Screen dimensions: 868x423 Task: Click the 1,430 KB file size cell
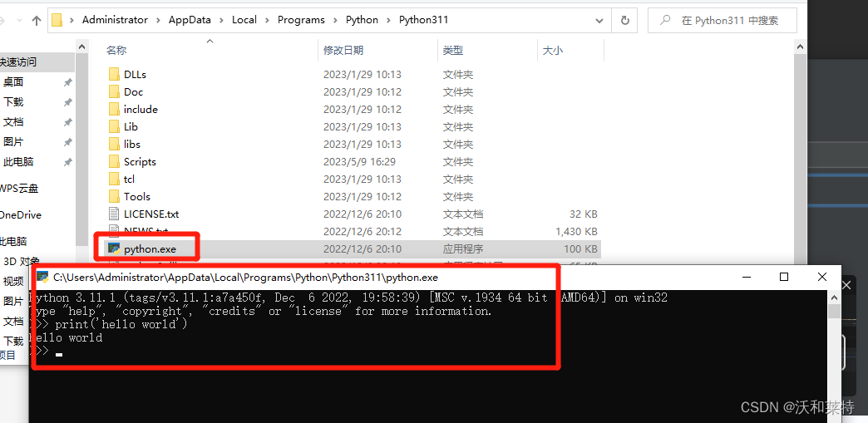point(576,231)
